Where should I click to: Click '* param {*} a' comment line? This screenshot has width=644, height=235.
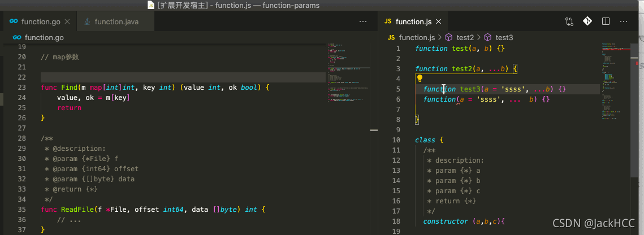453,171
